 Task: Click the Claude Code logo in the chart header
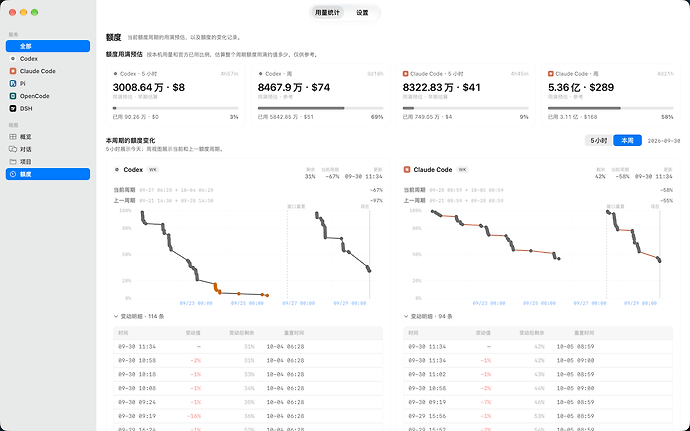407,169
